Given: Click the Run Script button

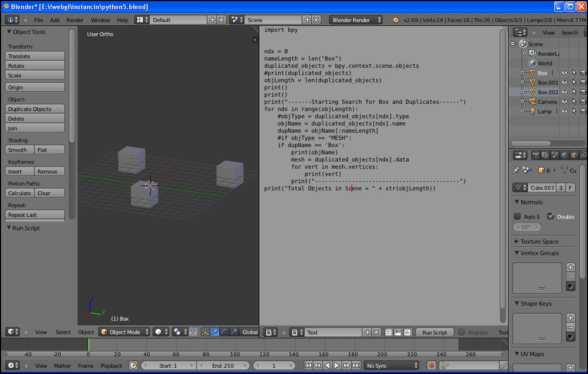Looking at the screenshot, I should click(435, 332).
